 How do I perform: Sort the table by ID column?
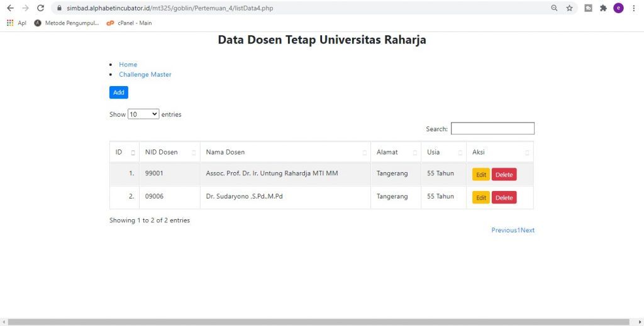[124, 152]
